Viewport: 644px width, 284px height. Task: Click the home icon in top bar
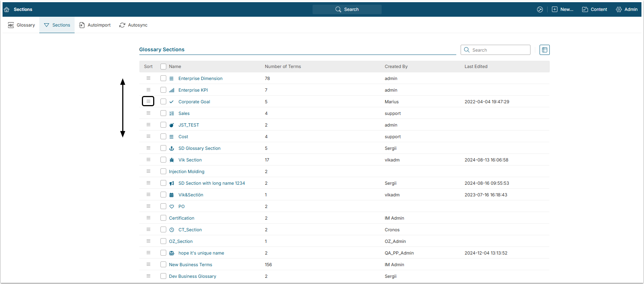7,9
